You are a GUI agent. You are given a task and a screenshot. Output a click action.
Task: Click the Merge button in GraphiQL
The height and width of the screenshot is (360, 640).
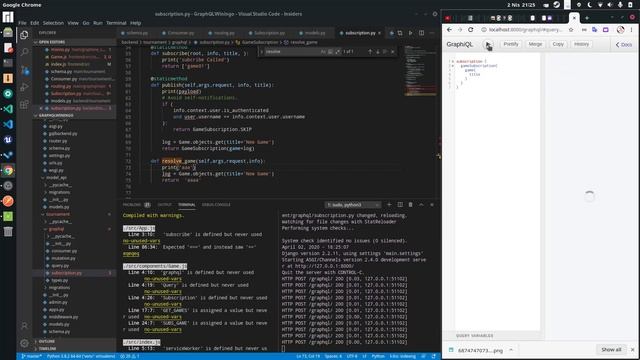[535, 44]
